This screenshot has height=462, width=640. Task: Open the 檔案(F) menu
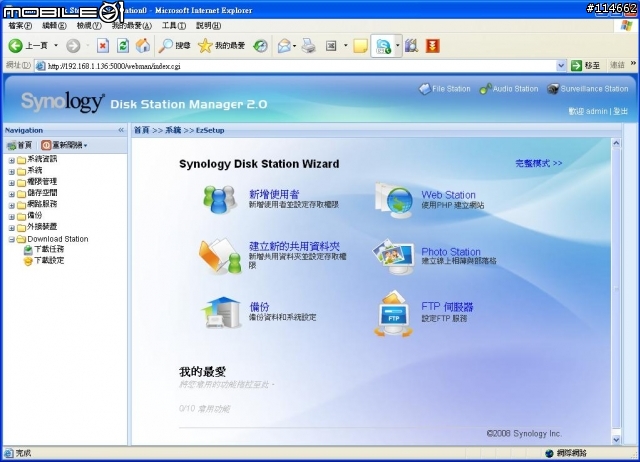coord(20,26)
